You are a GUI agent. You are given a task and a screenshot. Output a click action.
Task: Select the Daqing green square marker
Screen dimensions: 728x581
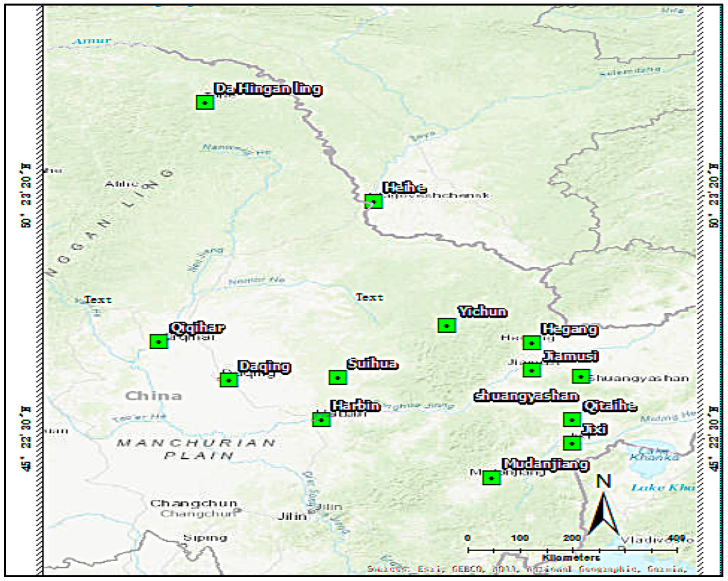coord(229,380)
